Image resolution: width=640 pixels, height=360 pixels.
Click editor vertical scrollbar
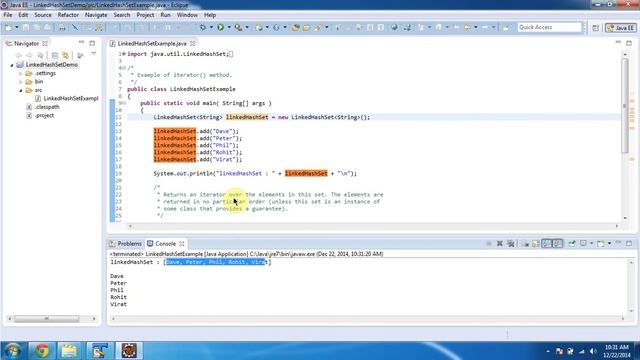(x=625, y=105)
